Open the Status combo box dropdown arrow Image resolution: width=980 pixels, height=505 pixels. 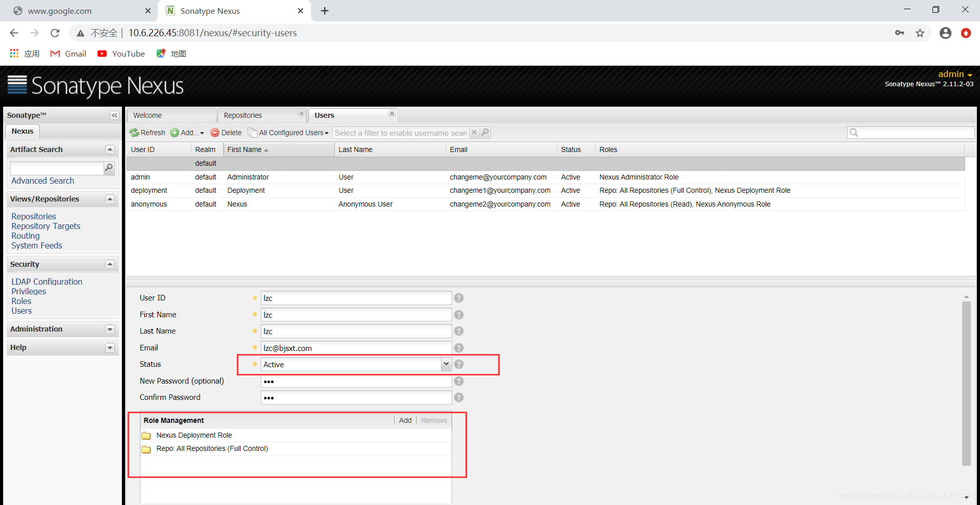pyautogui.click(x=446, y=364)
